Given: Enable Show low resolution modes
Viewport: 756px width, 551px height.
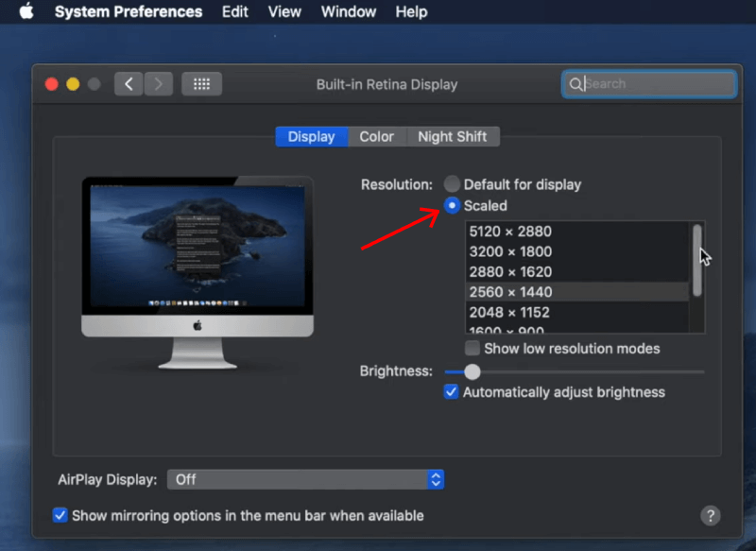Looking at the screenshot, I should pyautogui.click(x=470, y=348).
